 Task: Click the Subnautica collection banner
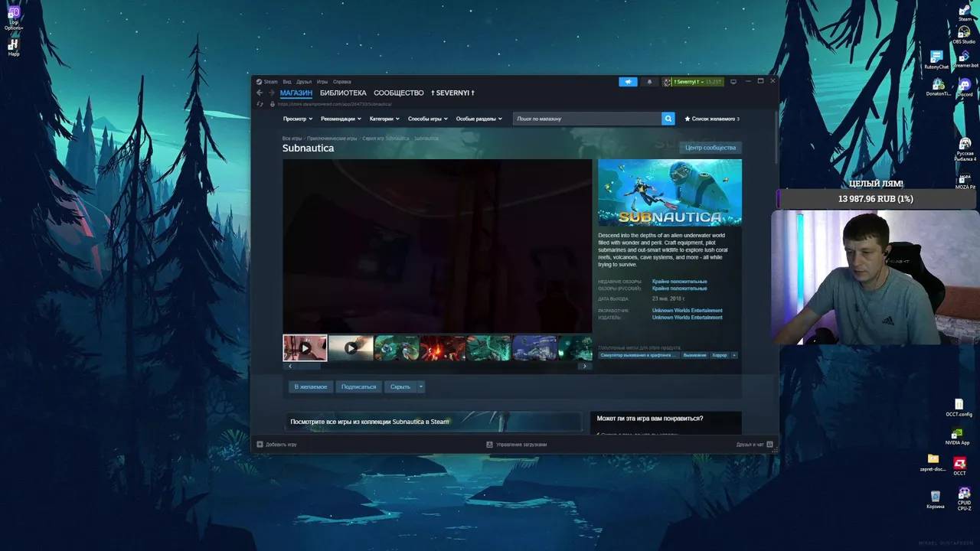tap(433, 422)
